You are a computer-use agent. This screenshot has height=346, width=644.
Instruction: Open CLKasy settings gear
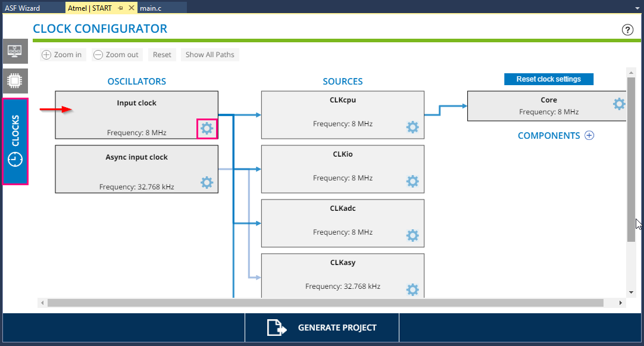(413, 289)
